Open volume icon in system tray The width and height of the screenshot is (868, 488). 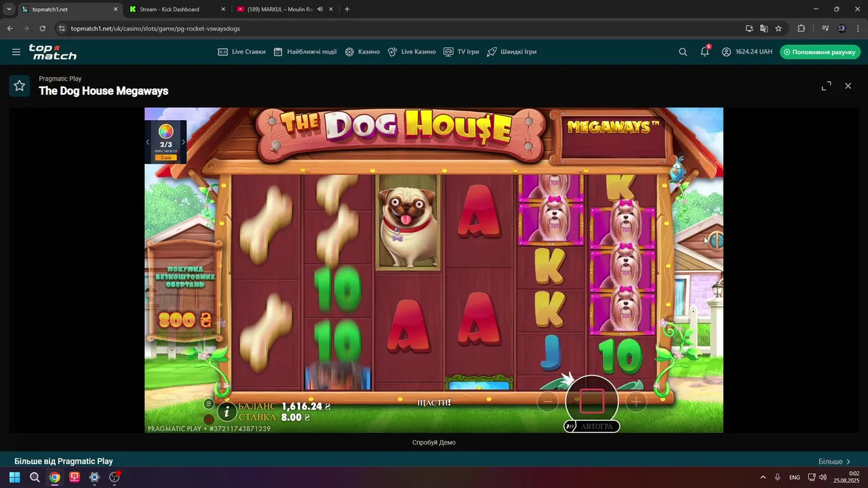point(823,477)
